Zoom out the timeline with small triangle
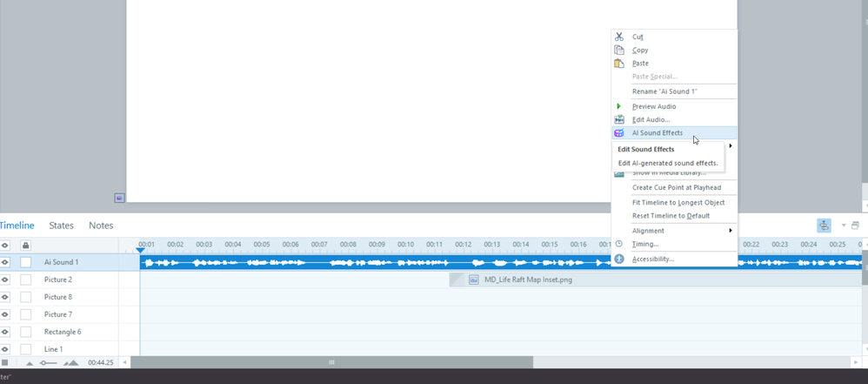The height and width of the screenshot is (384, 868). (30, 363)
